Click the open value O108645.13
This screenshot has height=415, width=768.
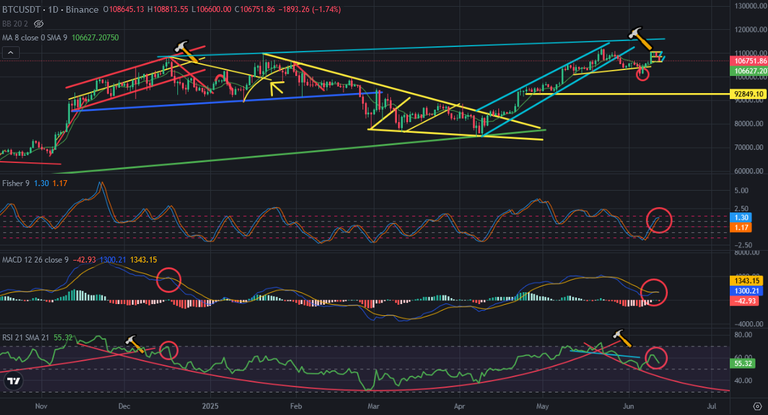(124, 9)
